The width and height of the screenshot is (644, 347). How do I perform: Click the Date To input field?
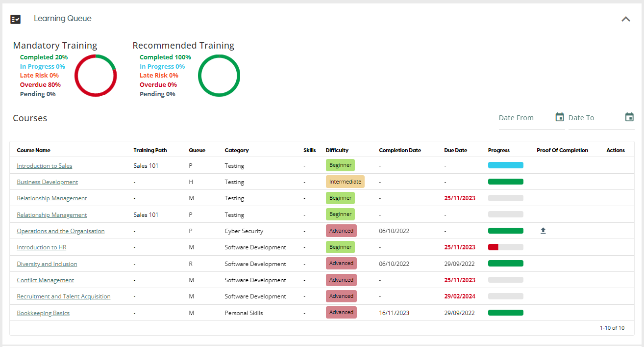tap(594, 118)
